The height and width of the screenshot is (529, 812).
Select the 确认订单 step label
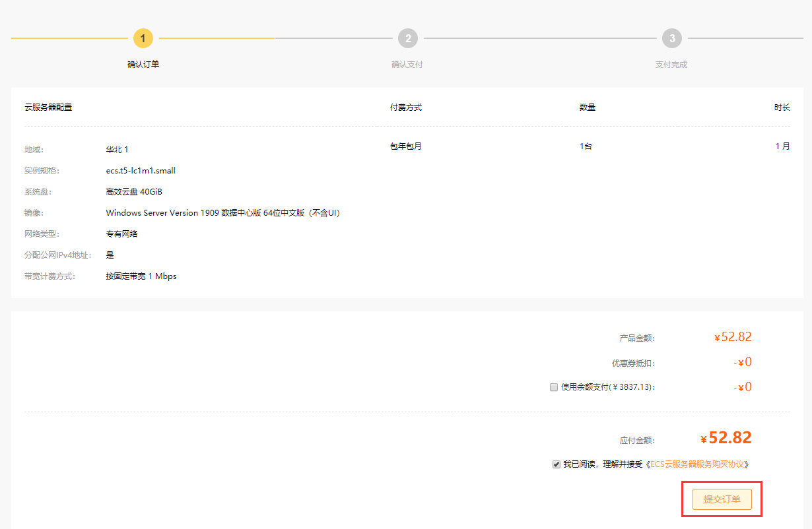pyautogui.click(x=143, y=65)
